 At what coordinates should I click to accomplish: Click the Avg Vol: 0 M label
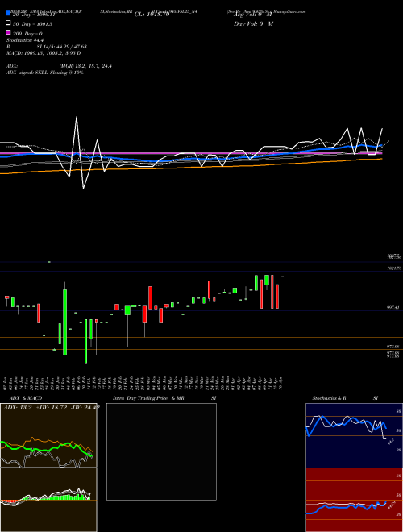pos(253,15)
